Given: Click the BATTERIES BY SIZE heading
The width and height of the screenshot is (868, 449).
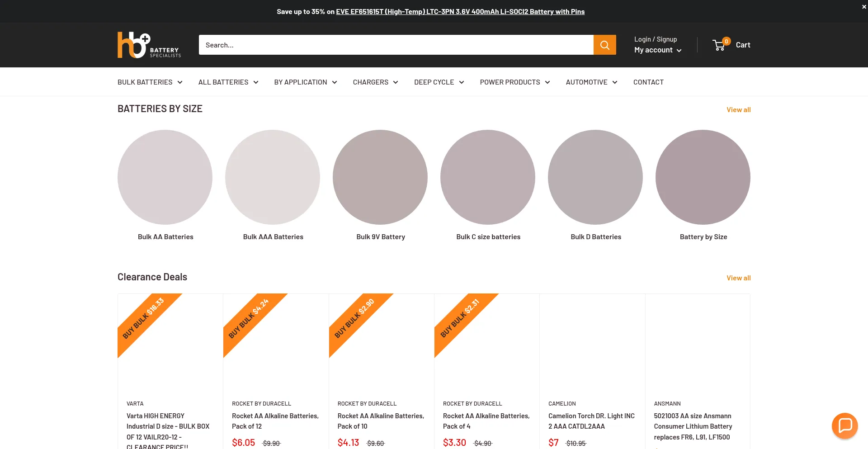Looking at the screenshot, I should 160,109.
